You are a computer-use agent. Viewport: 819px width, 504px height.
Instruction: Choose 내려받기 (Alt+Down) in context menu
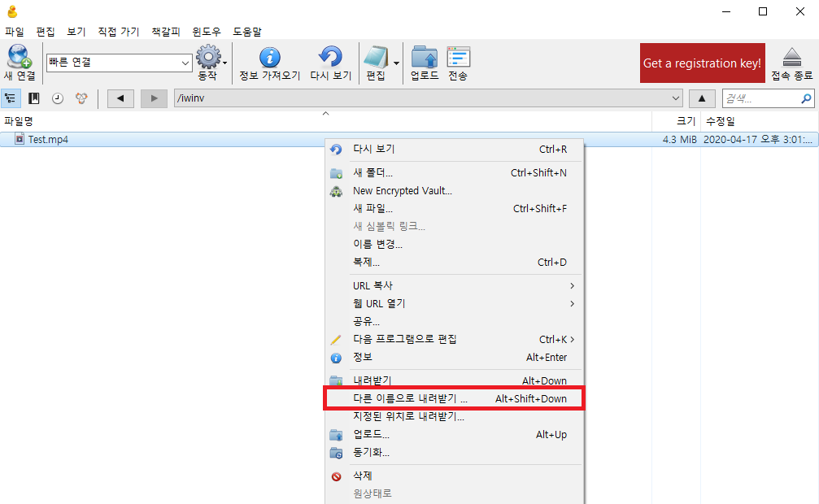pyautogui.click(x=454, y=380)
